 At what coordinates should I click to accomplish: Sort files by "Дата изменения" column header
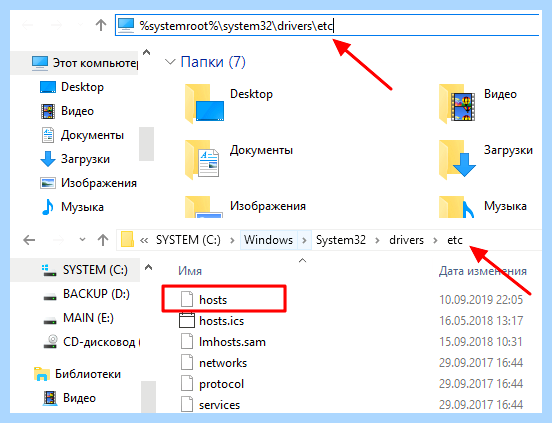(x=483, y=271)
